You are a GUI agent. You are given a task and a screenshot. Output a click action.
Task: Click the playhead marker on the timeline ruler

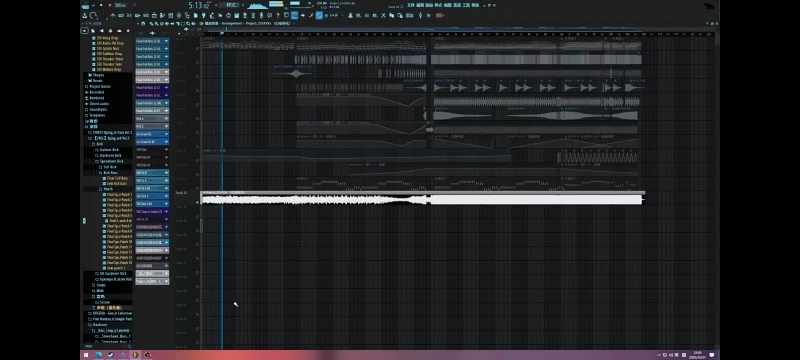[221, 34]
